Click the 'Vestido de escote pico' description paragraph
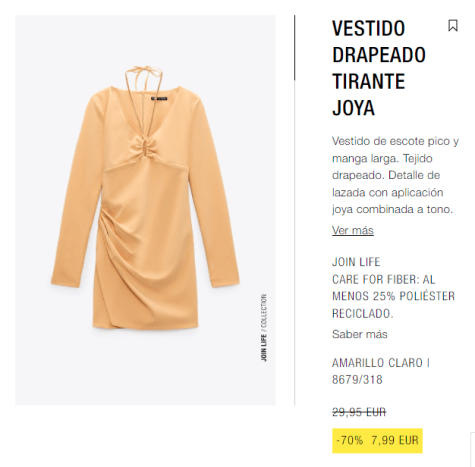Viewport: 475px width, 467px height. 395,175
